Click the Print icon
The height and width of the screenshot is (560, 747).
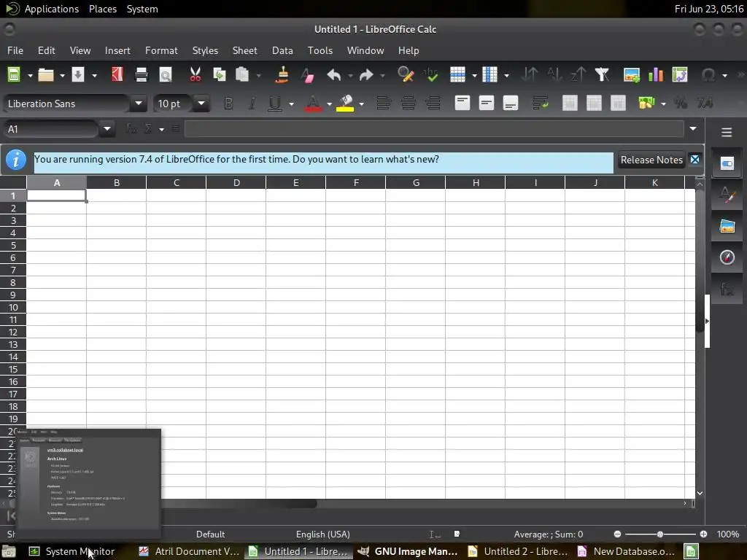(142, 75)
